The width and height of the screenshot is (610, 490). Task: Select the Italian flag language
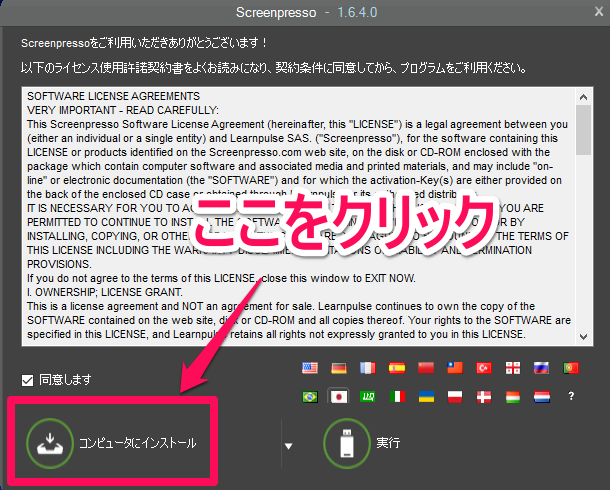click(397, 397)
